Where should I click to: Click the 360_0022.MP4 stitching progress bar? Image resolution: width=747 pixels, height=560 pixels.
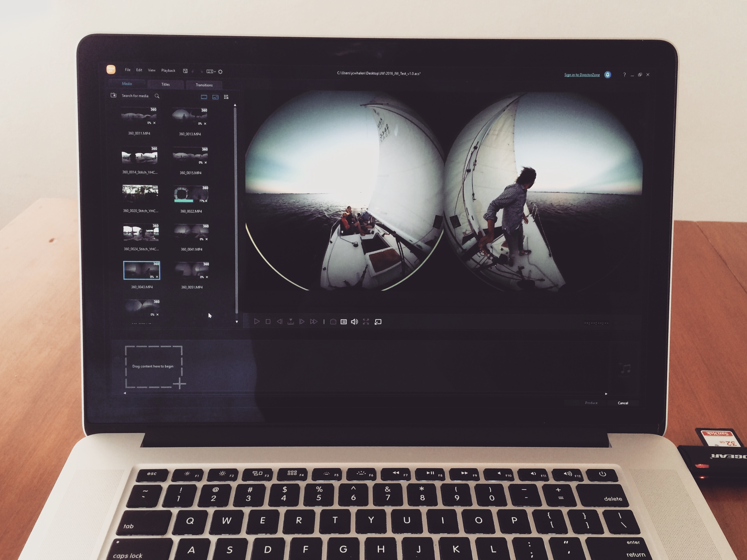pos(184,201)
